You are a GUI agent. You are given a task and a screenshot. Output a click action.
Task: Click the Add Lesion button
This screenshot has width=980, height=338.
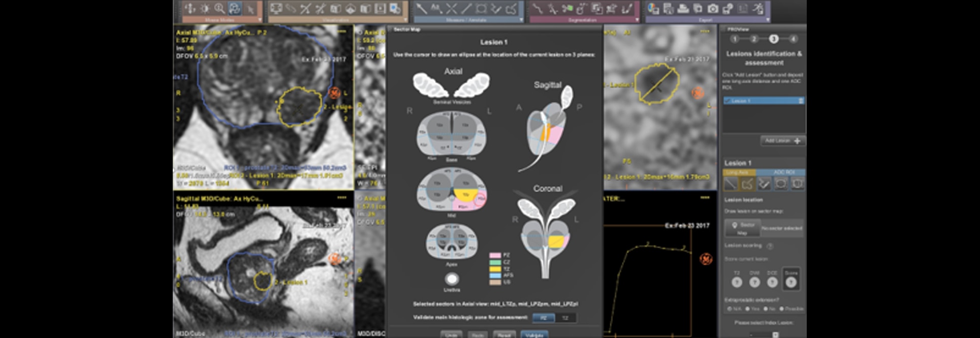[782, 141]
